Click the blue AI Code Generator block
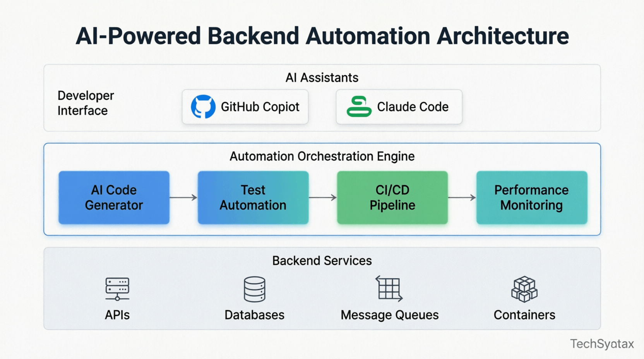This screenshot has width=644, height=359. click(113, 197)
